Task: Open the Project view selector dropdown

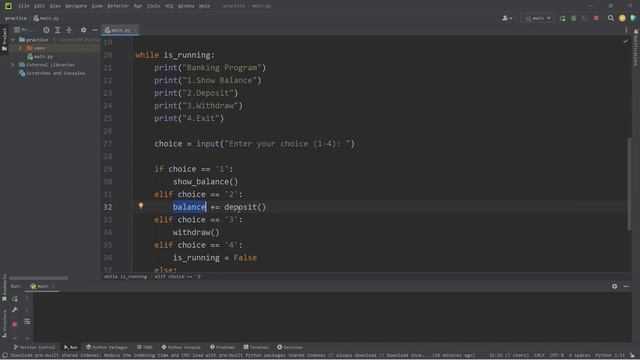Action: [x=24, y=30]
